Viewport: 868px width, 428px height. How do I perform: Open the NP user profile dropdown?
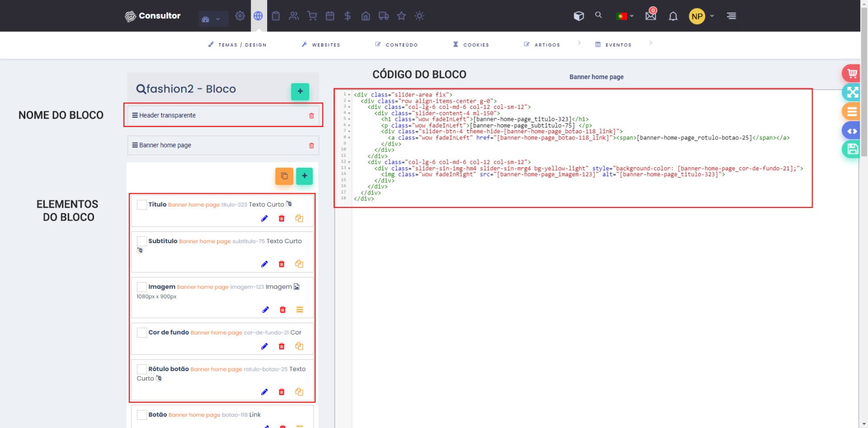pyautogui.click(x=702, y=16)
